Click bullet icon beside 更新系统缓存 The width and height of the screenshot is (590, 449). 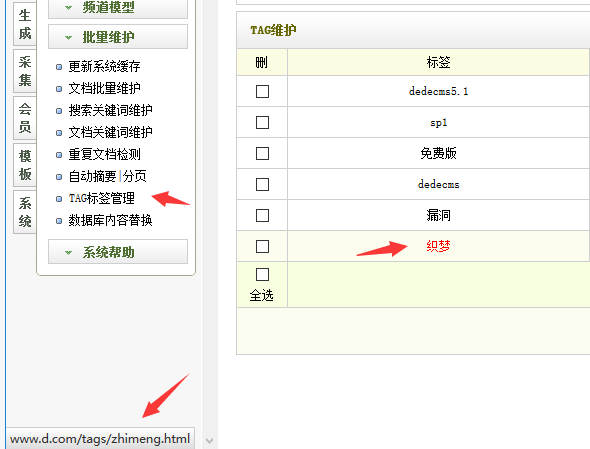[59, 67]
